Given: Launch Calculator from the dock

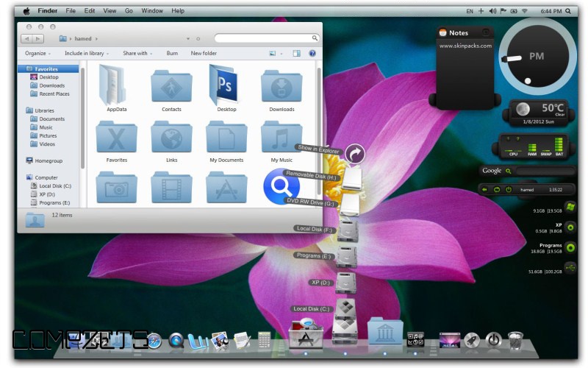Looking at the screenshot, I should click(x=264, y=341).
